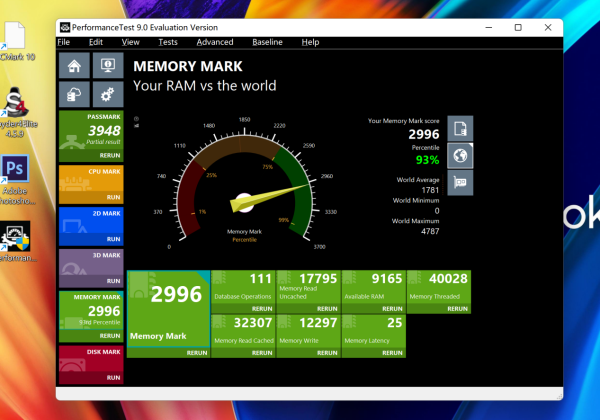Screen dimensions: 600x420
Task: Click the World Average 1781 value
Action: pos(430,190)
